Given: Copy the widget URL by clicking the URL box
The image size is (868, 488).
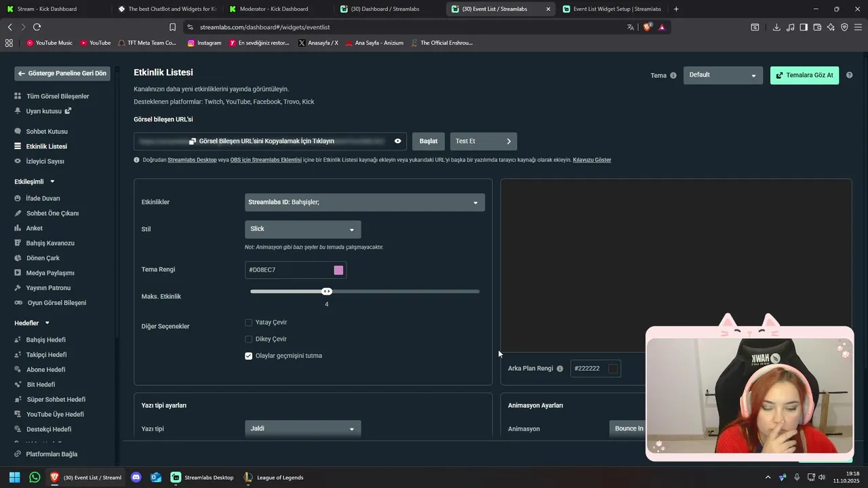Looking at the screenshot, I should (270, 141).
